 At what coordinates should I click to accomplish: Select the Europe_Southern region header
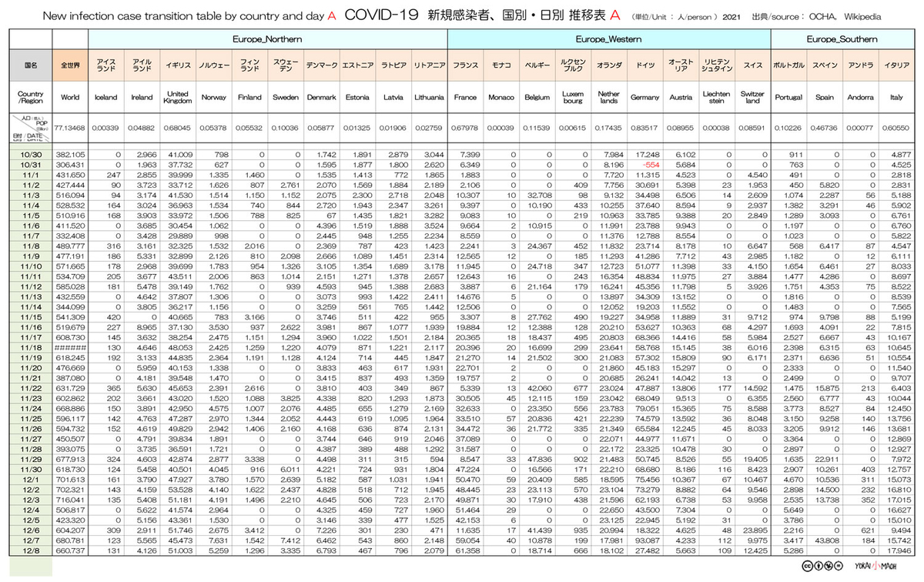(842, 39)
